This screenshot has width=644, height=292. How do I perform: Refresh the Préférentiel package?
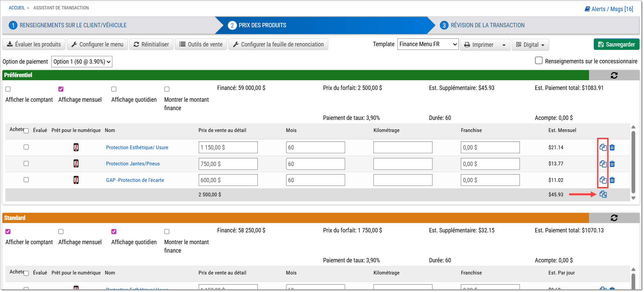click(x=614, y=75)
